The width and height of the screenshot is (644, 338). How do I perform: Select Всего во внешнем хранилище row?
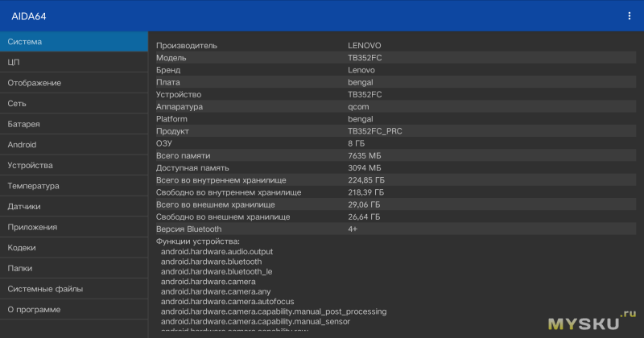coord(395,204)
